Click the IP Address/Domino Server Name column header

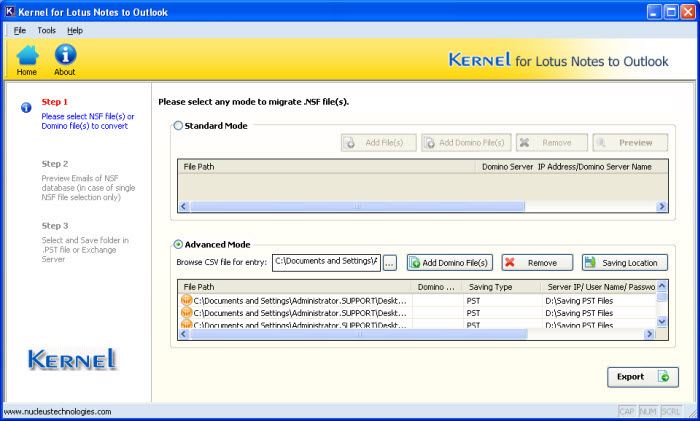point(595,167)
